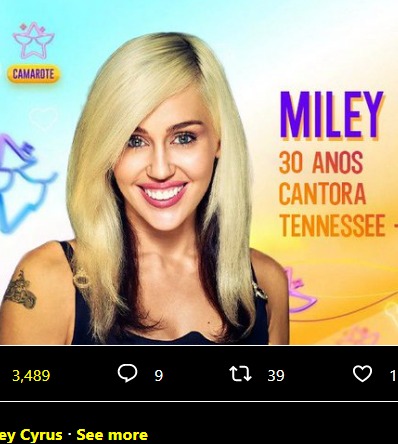The width and height of the screenshot is (398, 444).
Task: Click the faint white heart outline in the background
Action: click(44, 119)
